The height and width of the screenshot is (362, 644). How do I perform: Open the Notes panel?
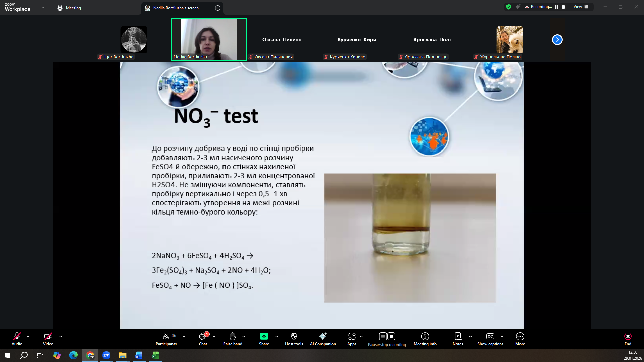(x=457, y=339)
